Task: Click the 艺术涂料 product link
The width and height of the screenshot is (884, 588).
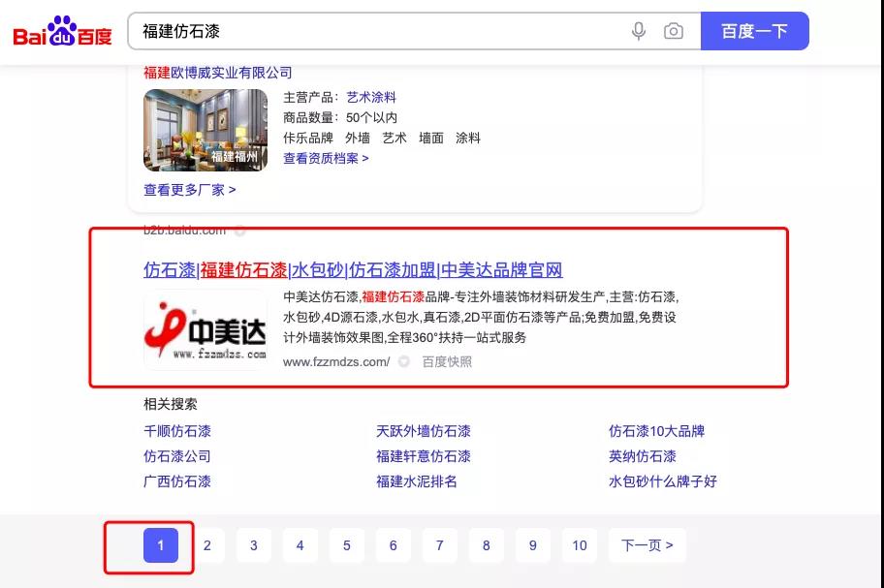Action: 371,98
